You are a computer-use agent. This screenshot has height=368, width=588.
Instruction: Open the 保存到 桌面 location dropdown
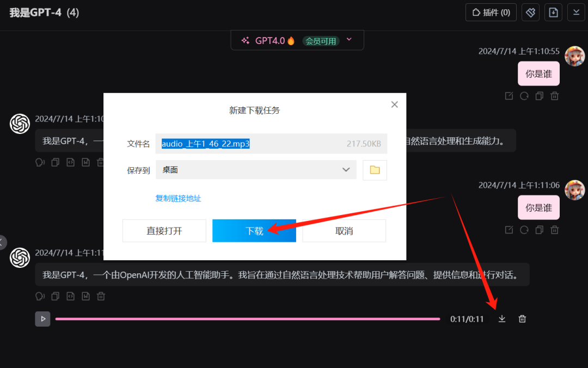pyautogui.click(x=256, y=170)
